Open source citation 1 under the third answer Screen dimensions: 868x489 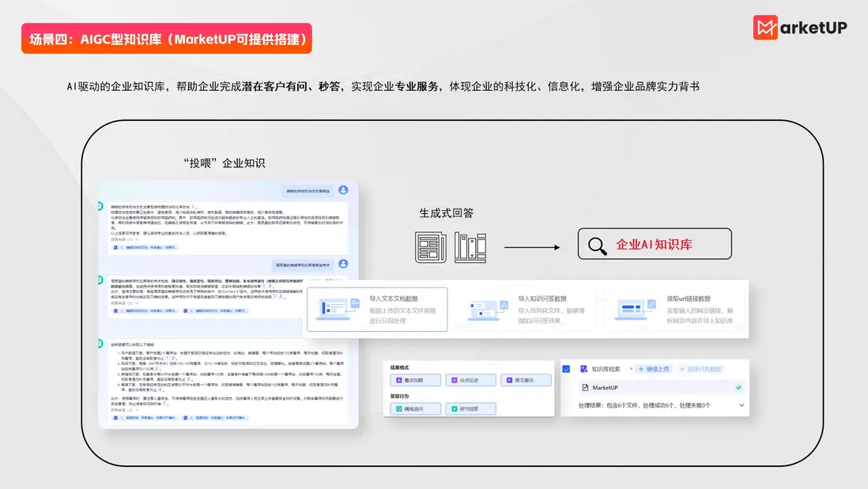145,418
